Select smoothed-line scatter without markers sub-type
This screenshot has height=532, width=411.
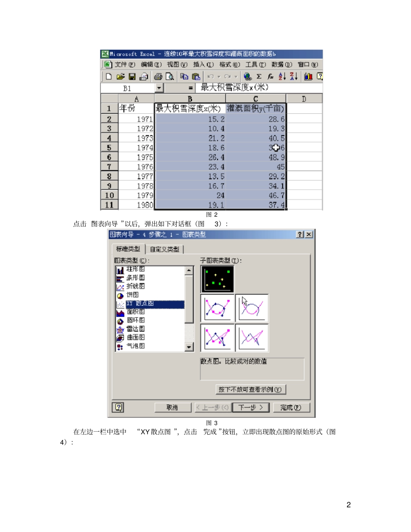(252, 308)
